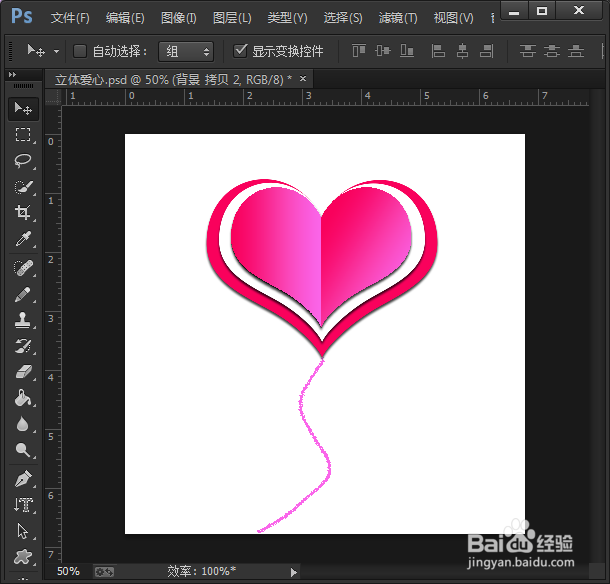This screenshot has height=584, width=610.
Task: Open the 视图(V) menu
Action: (x=454, y=18)
